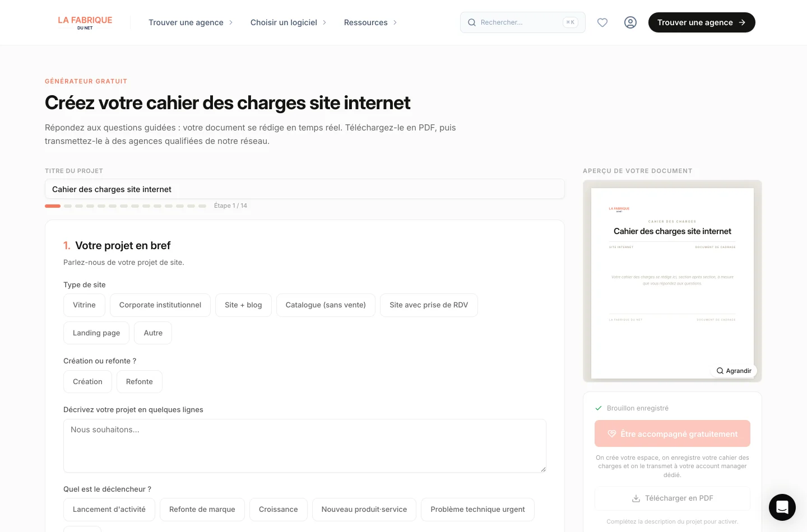Screen dimensions: 807x532
Task: Click the first orange step progress segment
Action: click(x=53, y=206)
